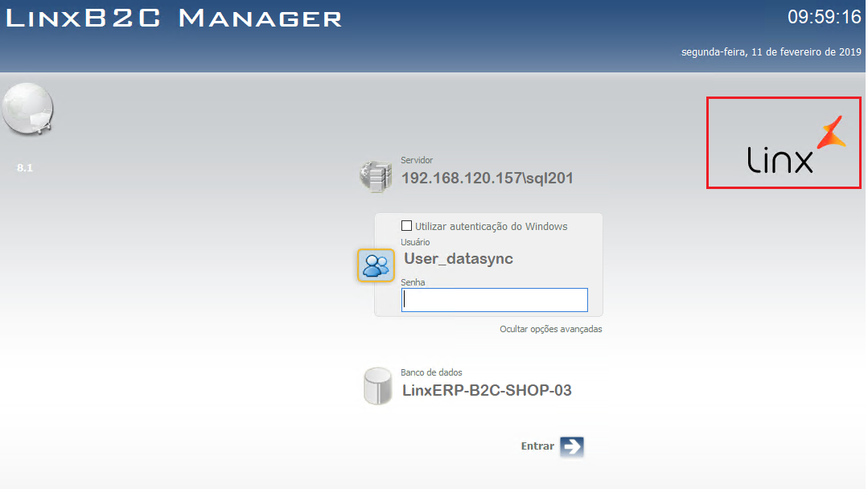The width and height of the screenshot is (868, 489).
Task: Click the Servidor label
Action: click(x=417, y=160)
